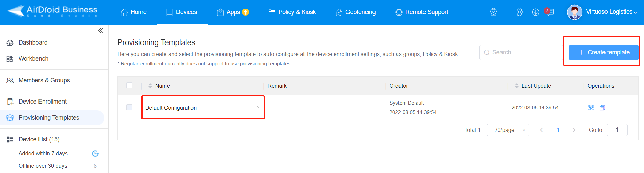Open Members & Groups
Image resolution: width=644 pixels, height=173 pixels.
44,80
